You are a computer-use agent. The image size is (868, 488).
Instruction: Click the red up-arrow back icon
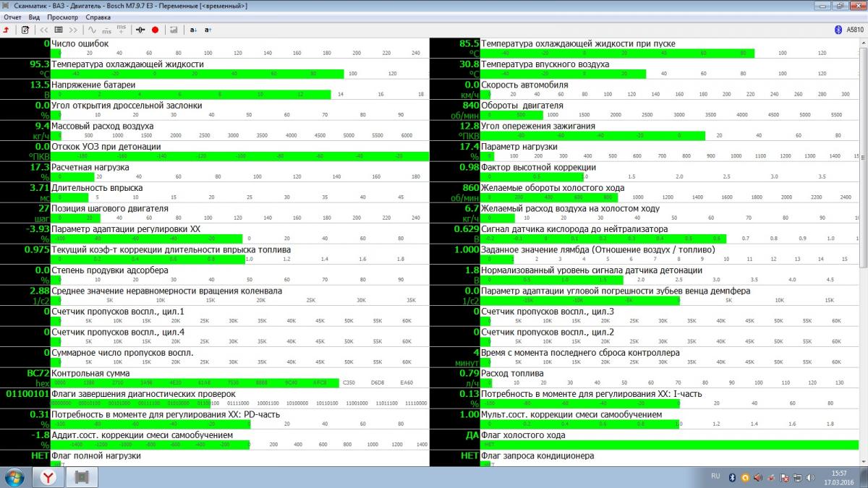7,30
